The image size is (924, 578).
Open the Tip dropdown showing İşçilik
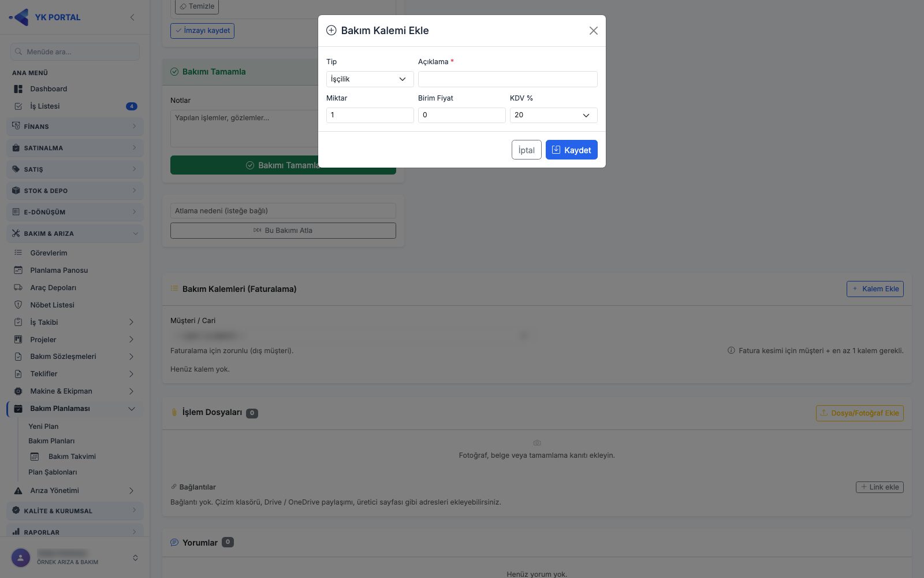pos(370,79)
